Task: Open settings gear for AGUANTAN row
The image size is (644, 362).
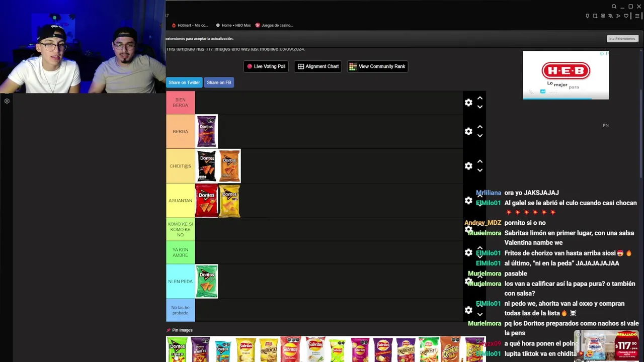Action: [x=468, y=201]
